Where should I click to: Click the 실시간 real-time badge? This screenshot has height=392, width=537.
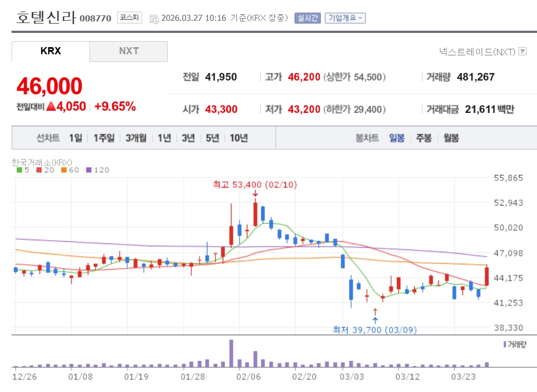[x=307, y=18]
